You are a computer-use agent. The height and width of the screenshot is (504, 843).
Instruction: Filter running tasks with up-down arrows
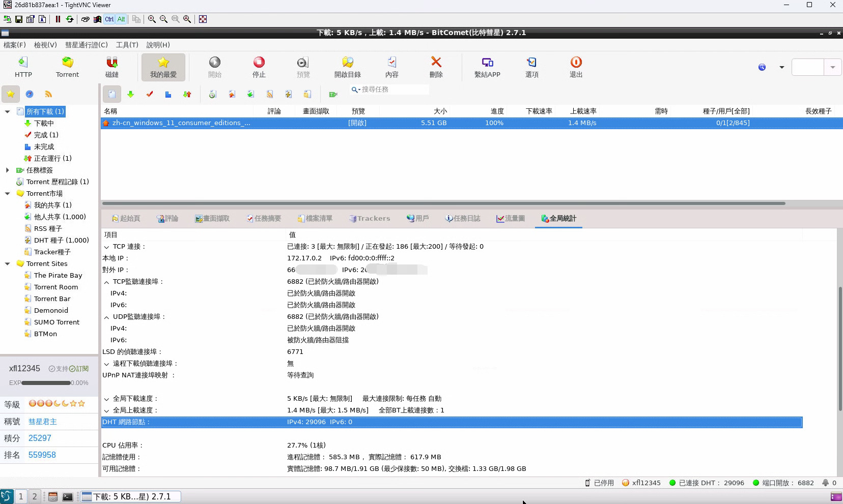[187, 94]
